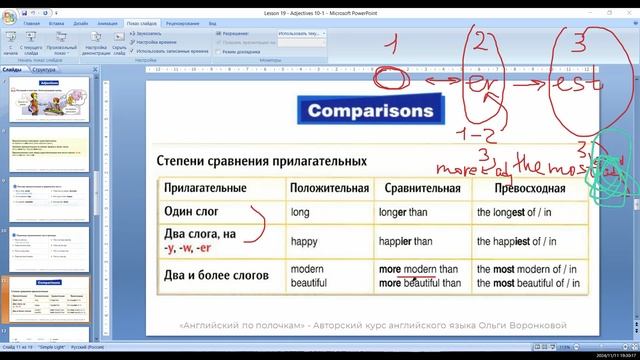Viewport: 640px width, 360px height.
Task: Click 'the most modern of / in' text
Action: coord(527,269)
